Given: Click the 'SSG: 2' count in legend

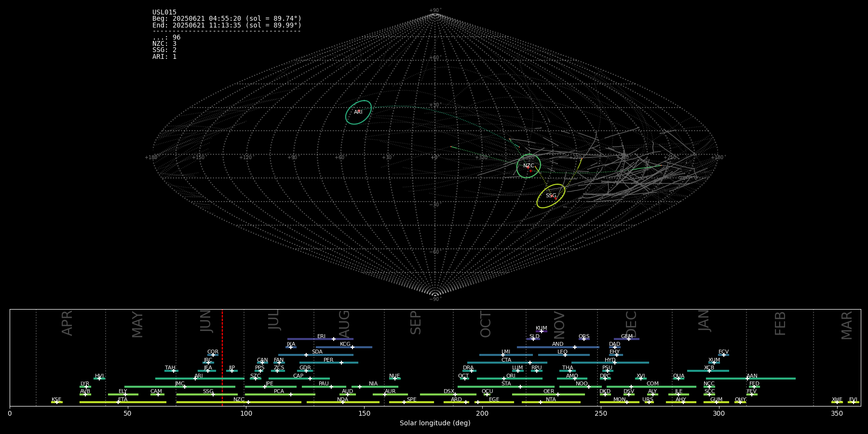Looking at the screenshot, I should pos(164,50).
